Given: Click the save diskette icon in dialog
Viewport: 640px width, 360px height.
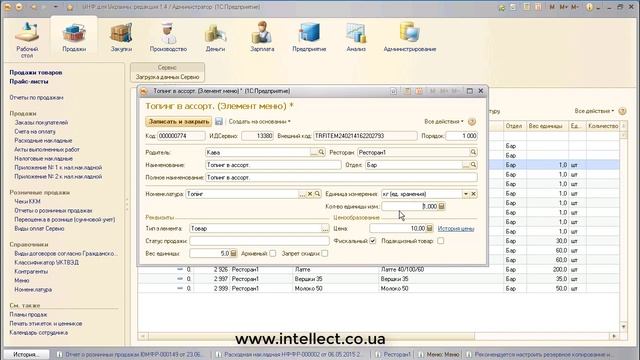Looking at the screenshot, I should point(219,121).
